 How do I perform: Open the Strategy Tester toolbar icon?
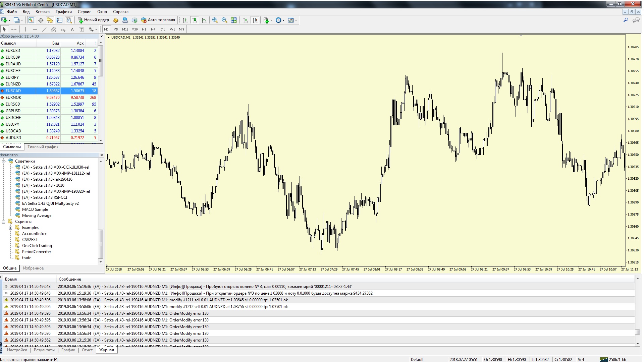tap(69, 20)
